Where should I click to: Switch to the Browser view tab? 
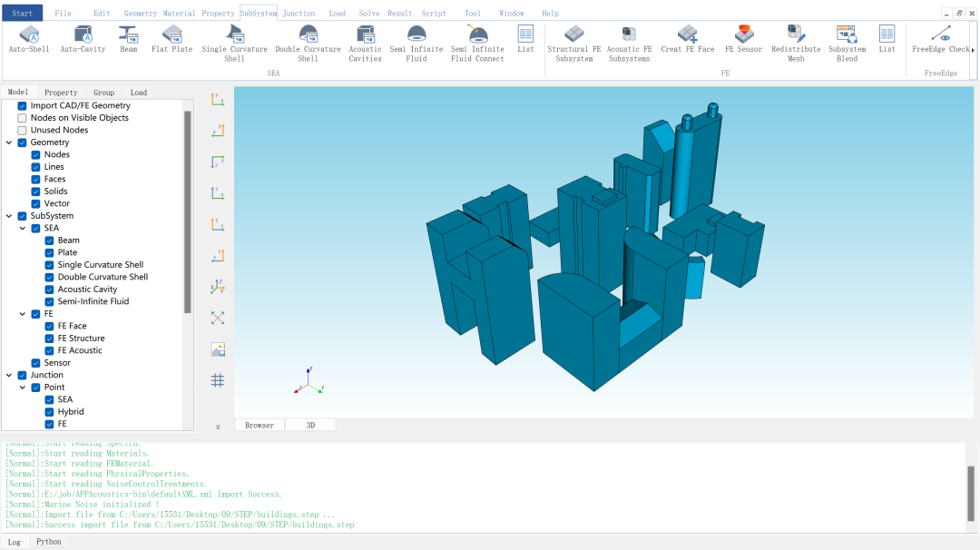(x=260, y=425)
